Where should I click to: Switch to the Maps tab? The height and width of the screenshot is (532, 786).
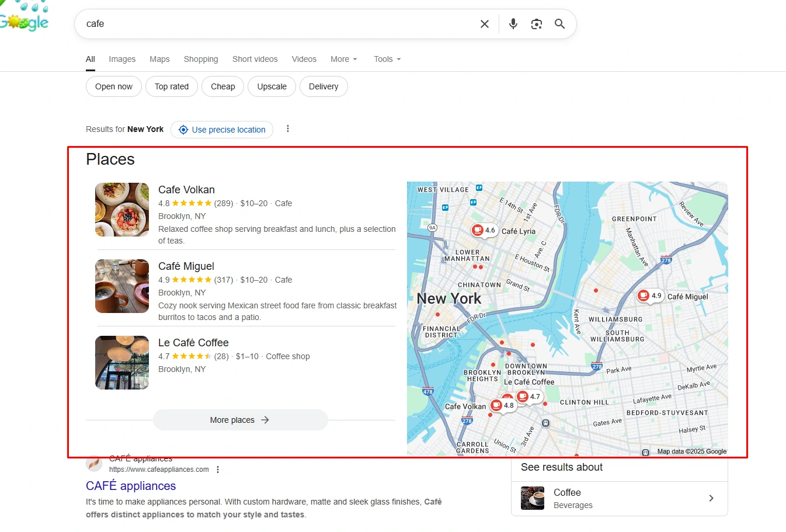point(159,59)
